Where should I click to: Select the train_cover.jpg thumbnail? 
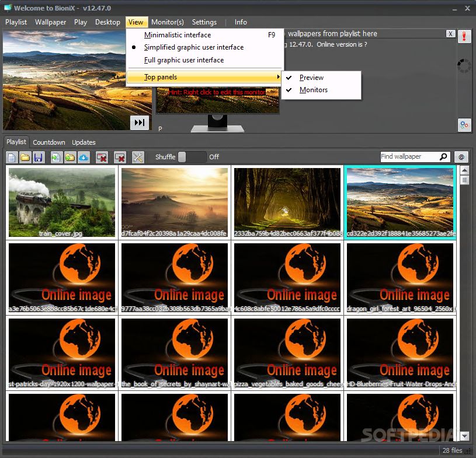coord(62,202)
